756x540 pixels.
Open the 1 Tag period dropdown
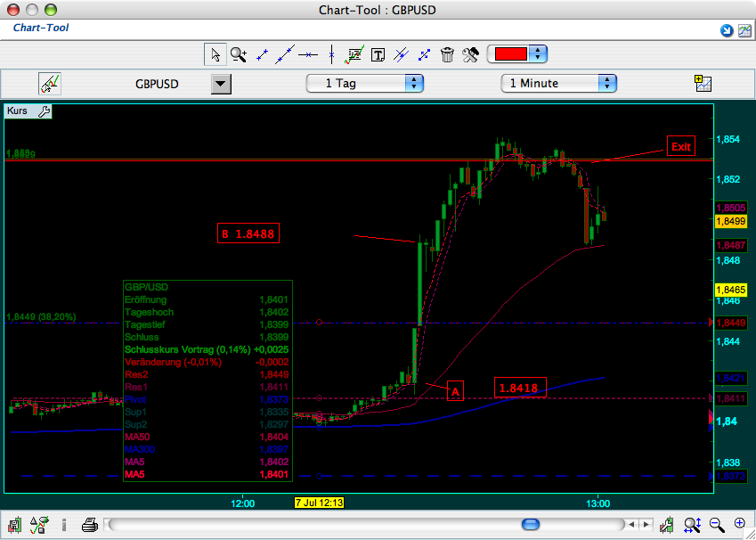click(364, 84)
